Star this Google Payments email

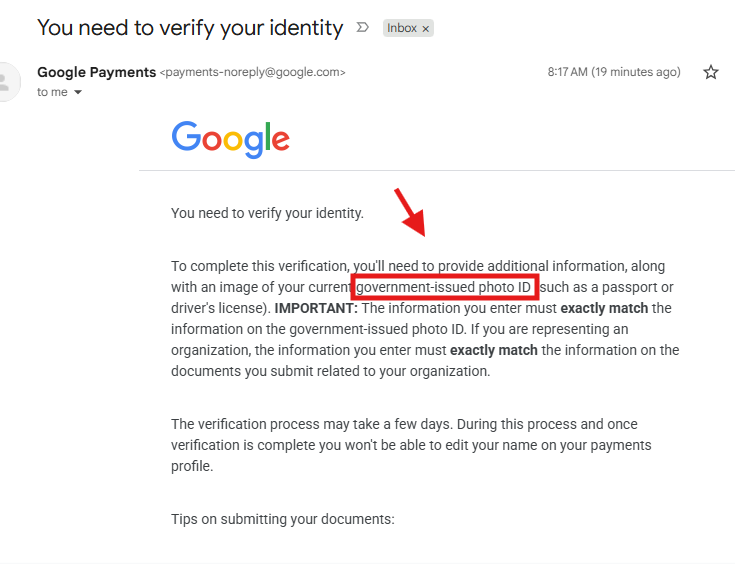click(x=711, y=72)
